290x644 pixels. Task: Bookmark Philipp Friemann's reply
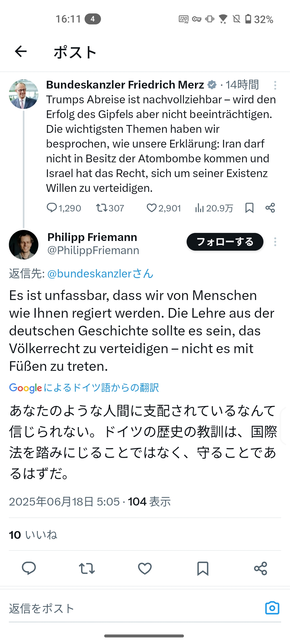tap(203, 568)
